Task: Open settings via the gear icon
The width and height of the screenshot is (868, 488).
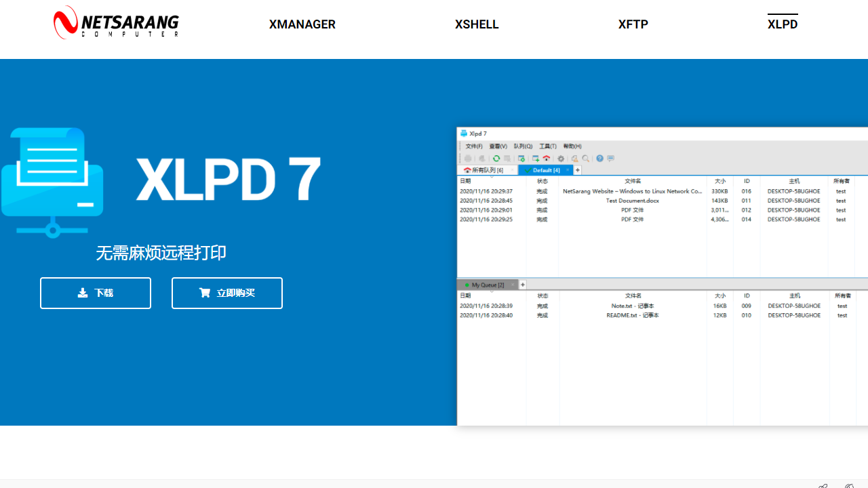Action: [561, 159]
